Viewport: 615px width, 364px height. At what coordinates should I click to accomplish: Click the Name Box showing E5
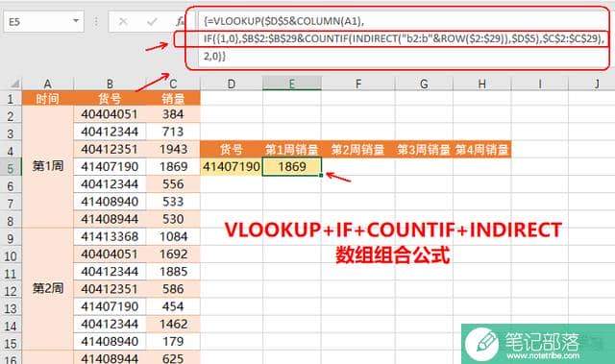43,21
